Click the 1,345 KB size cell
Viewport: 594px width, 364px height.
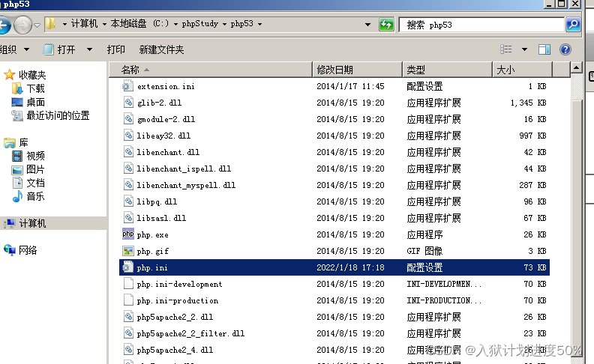click(528, 103)
